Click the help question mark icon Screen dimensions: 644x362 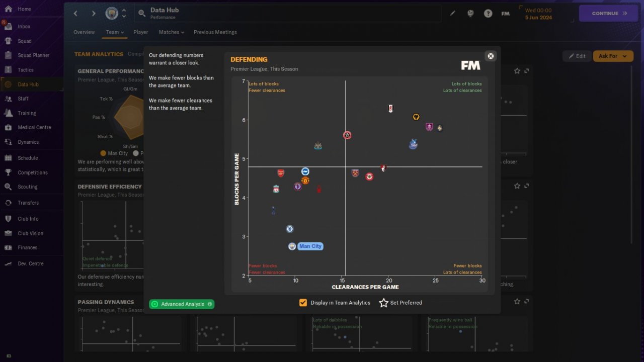488,14
